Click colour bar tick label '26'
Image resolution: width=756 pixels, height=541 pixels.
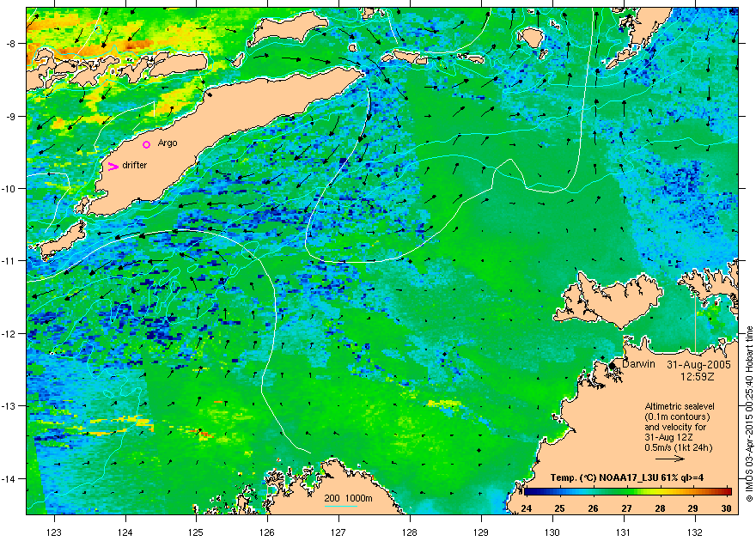pyautogui.click(x=593, y=508)
